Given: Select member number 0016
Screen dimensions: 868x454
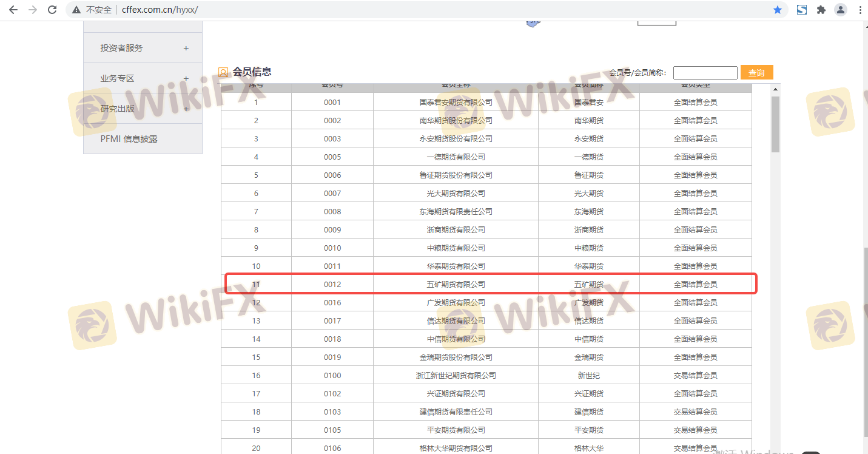Looking at the screenshot, I should coord(332,303).
